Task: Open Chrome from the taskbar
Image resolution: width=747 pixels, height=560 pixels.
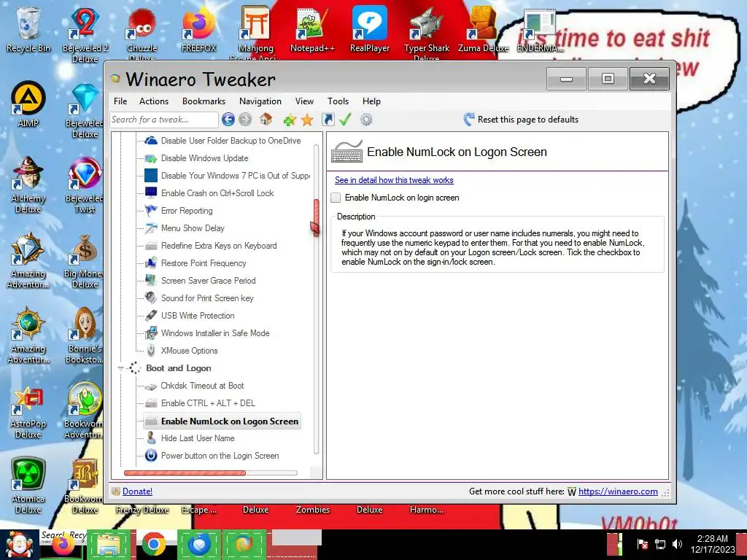Action: click(153, 544)
